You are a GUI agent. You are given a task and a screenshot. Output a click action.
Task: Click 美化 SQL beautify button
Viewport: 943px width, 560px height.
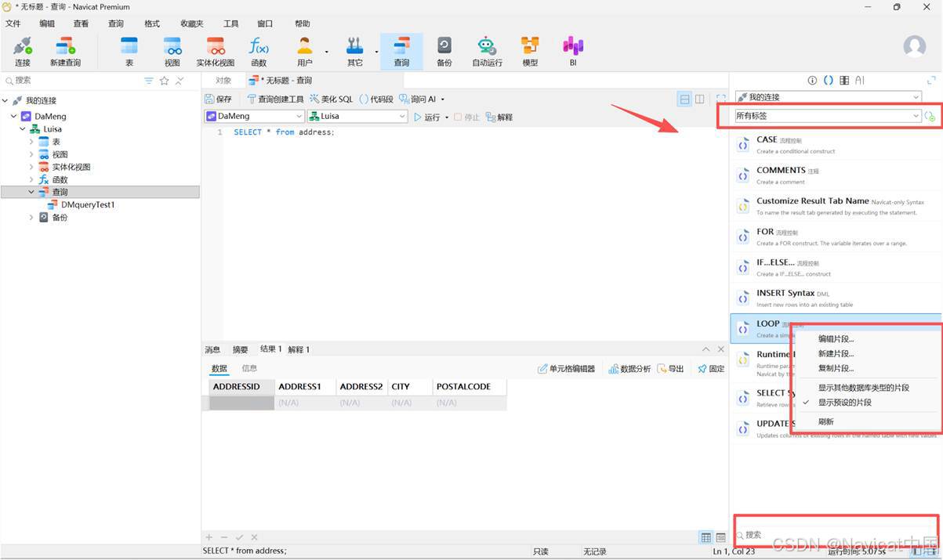[331, 99]
